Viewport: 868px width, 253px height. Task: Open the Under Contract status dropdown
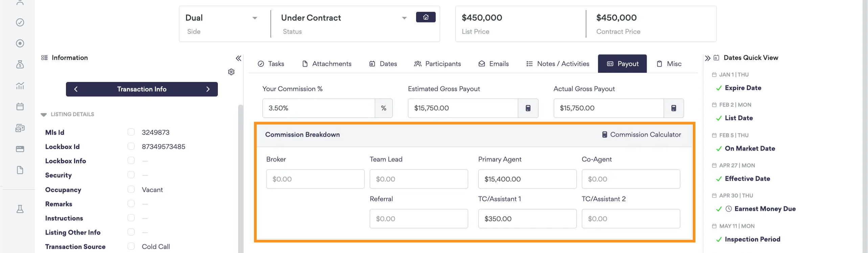(344, 18)
